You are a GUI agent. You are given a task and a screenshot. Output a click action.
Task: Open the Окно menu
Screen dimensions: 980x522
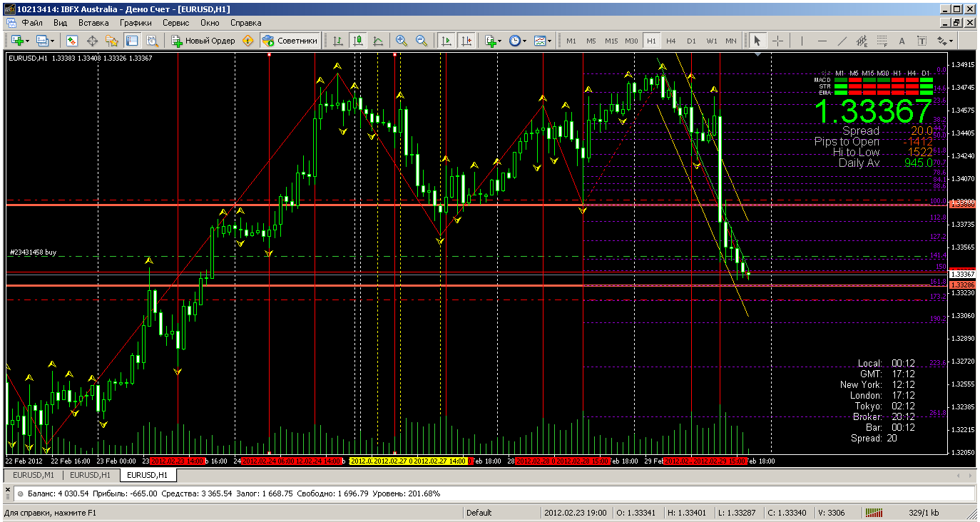coord(210,23)
